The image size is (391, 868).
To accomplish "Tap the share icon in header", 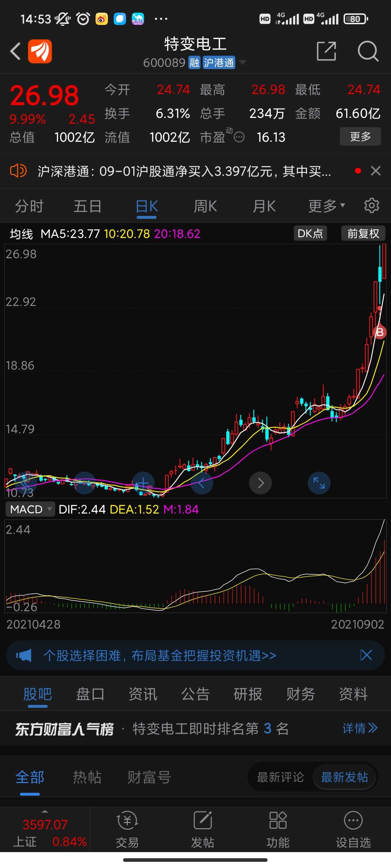I will click(x=327, y=51).
